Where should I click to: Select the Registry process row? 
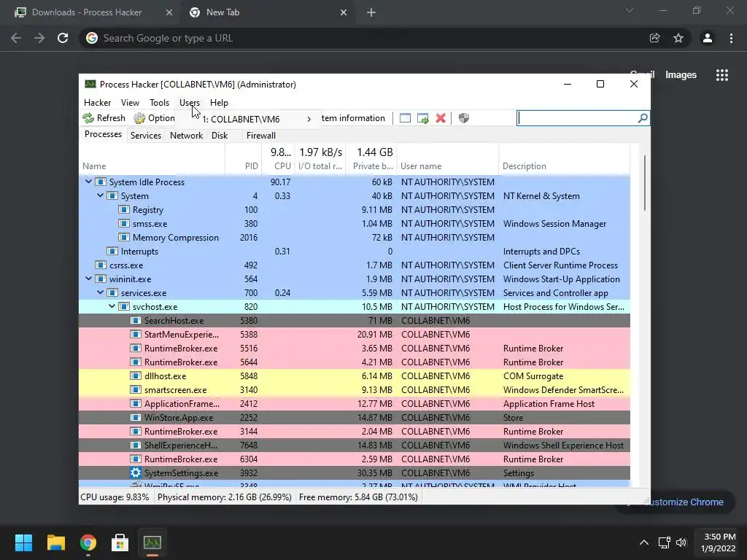[355, 209]
